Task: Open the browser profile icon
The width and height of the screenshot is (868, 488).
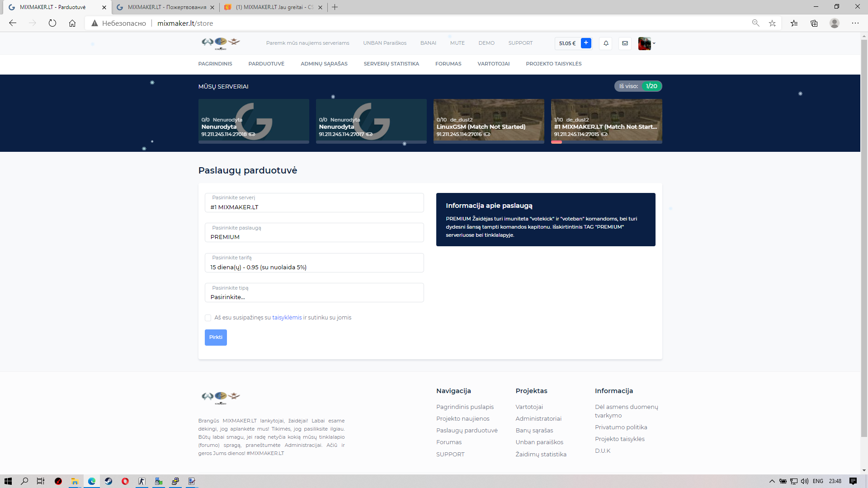Action: pyautogui.click(x=835, y=23)
